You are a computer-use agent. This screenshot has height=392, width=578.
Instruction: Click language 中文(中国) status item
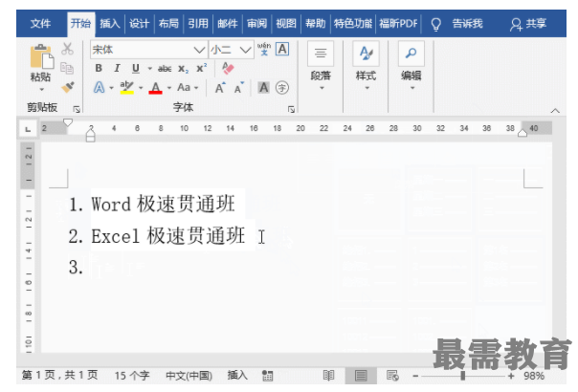pyautogui.click(x=189, y=376)
